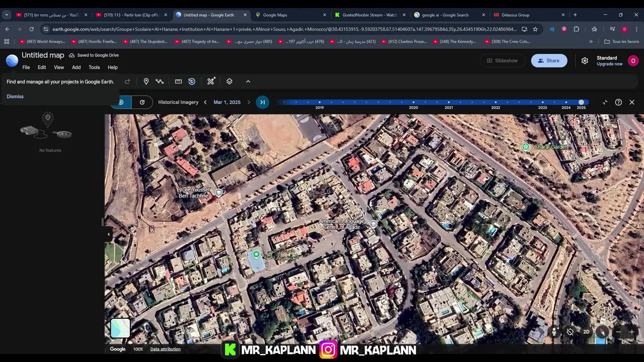The image size is (644, 362).
Task: Click the 2025 timeline slider handle
Action: [x=581, y=102]
